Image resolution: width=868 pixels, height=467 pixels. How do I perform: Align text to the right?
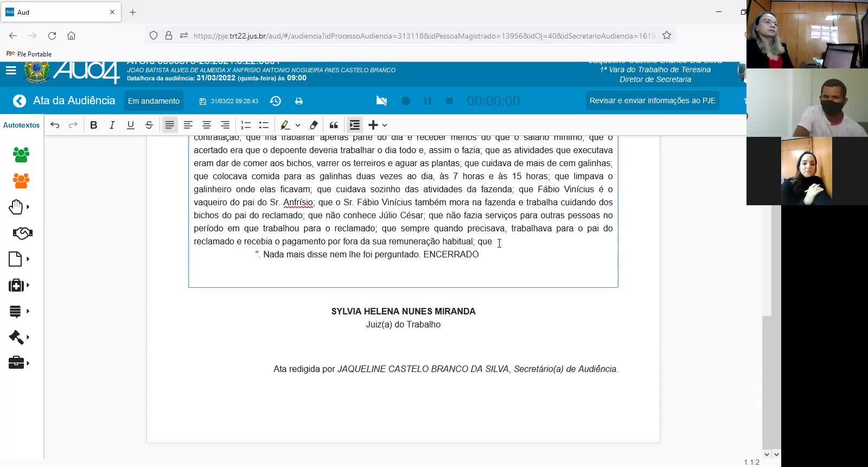(225, 125)
